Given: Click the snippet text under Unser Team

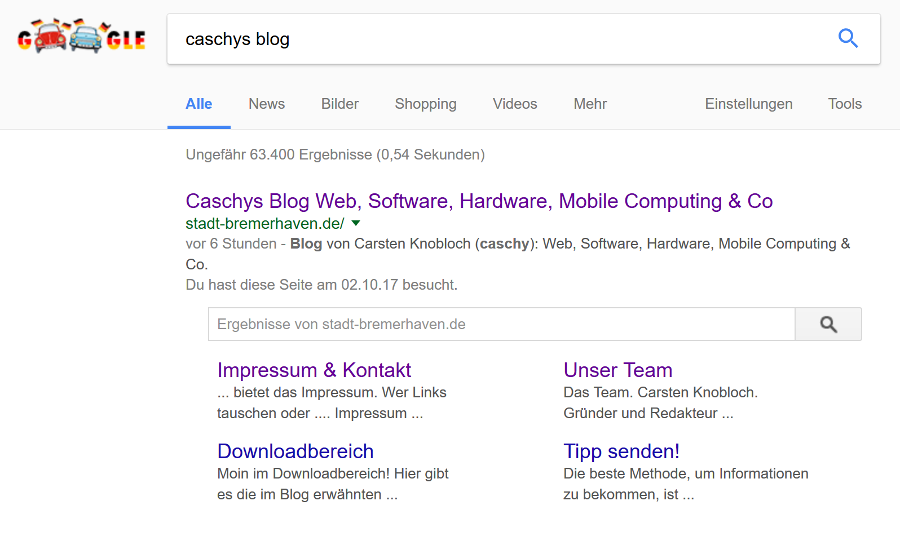Looking at the screenshot, I should click(660, 403).
